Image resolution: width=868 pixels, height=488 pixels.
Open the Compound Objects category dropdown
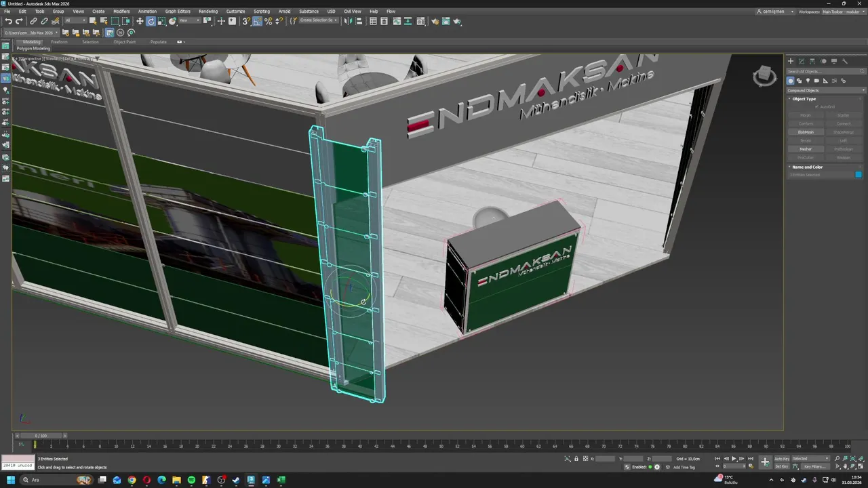[825, 90]
